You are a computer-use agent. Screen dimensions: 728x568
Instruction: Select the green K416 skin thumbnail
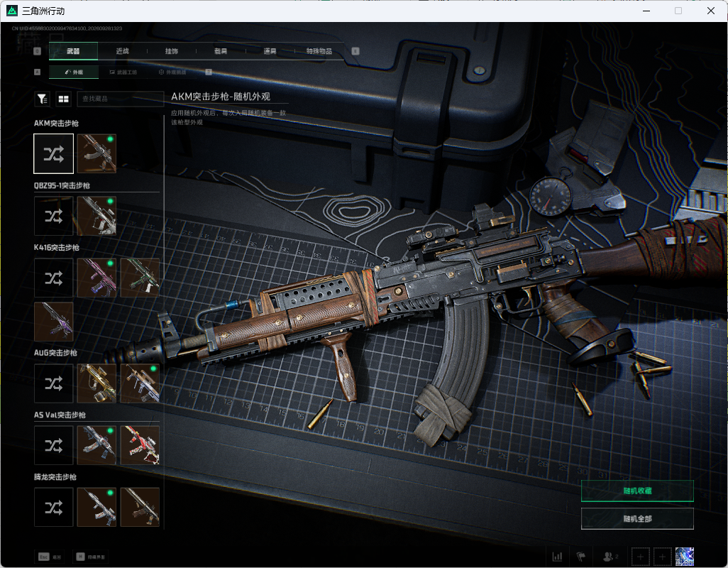140,278
